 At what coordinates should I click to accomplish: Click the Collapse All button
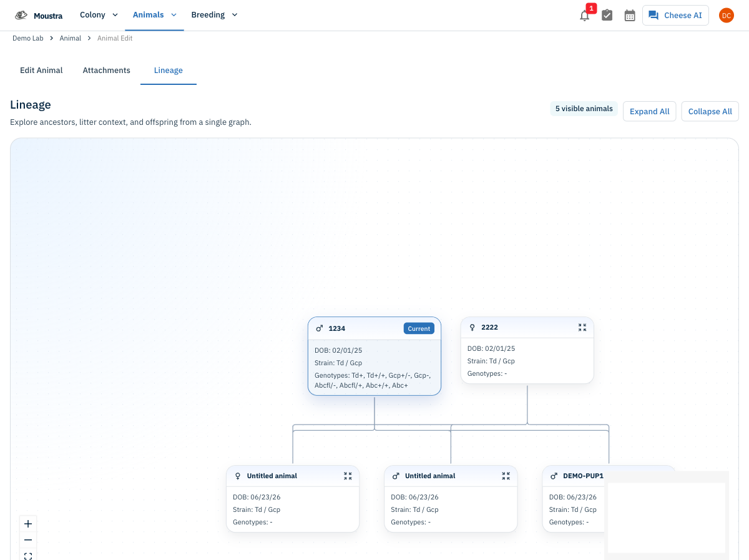[x=710, y=111]
